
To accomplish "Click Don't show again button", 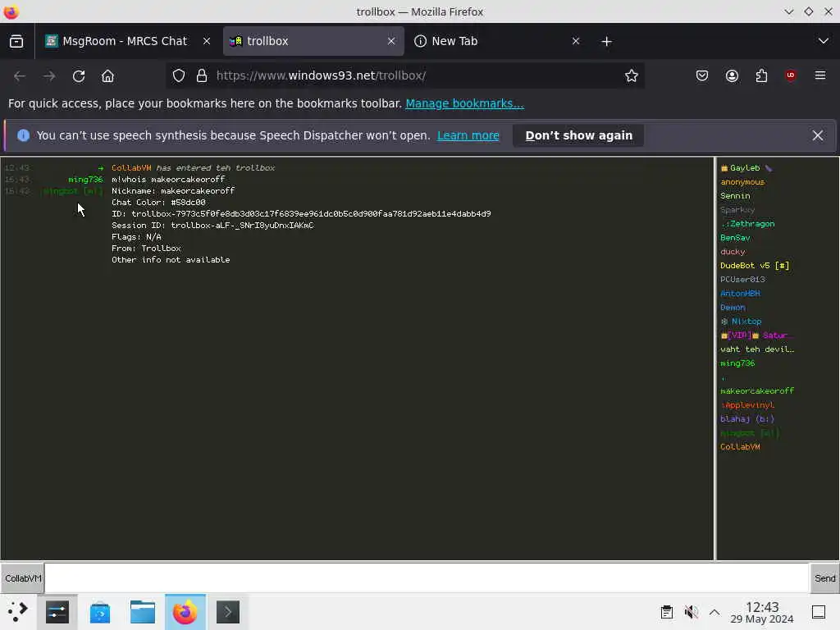I will tap(578, 135).
